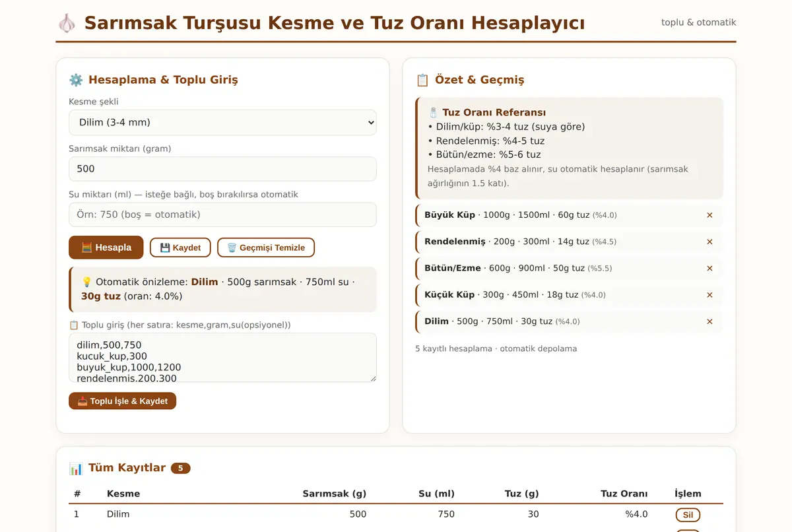The height and width of the screenshot is (532, 792).
Task: Click the Kaydet button
Action: click(x=180, y=248)
